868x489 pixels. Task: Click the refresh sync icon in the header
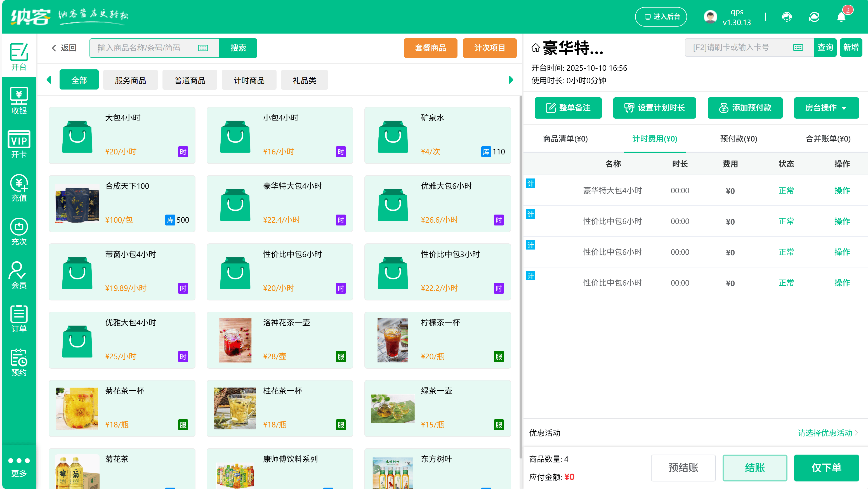[x=814, y=17]
